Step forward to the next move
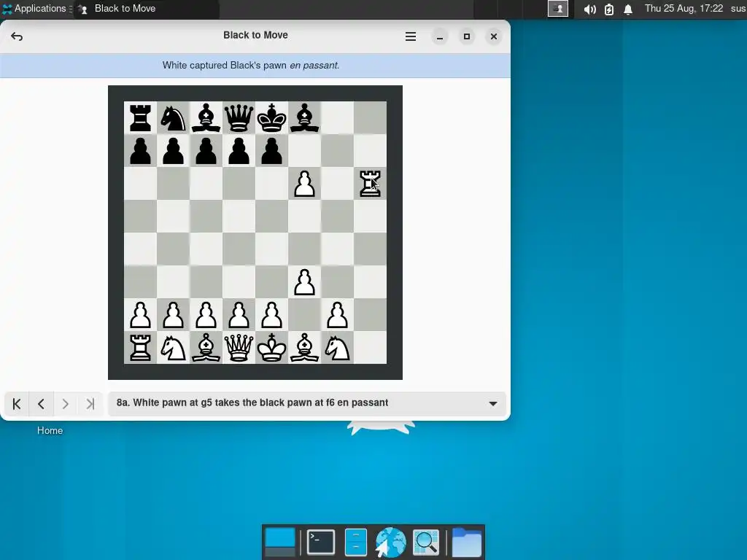 click(66, 404)
